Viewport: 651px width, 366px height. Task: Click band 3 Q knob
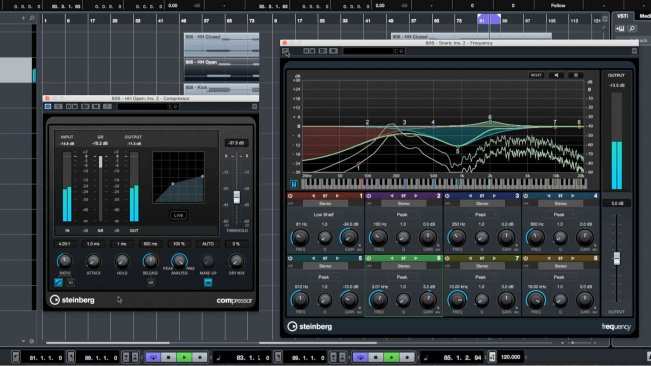tap(482, 238)
